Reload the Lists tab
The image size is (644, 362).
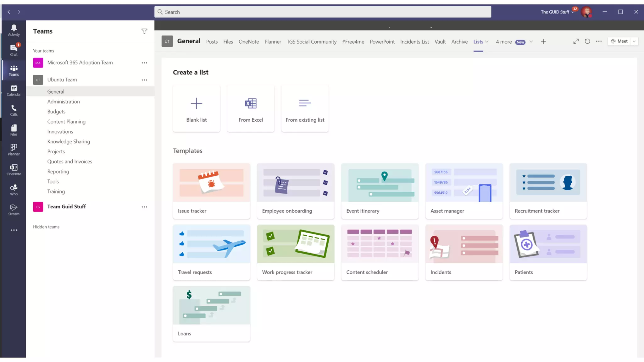587,41
